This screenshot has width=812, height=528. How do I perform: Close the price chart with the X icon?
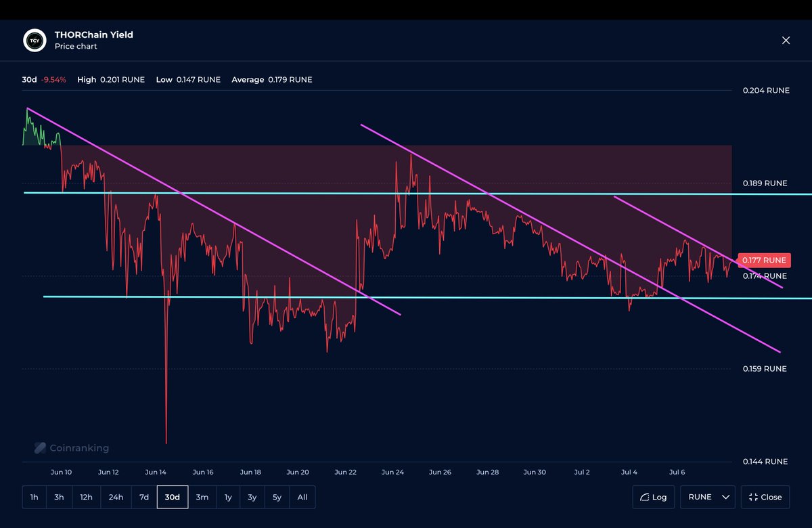coord(786,41)
